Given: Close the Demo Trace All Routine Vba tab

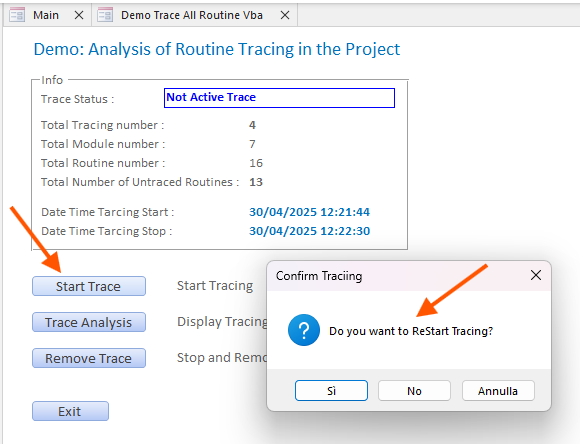Looking at the screenshot, I should [x=285, y=15].
